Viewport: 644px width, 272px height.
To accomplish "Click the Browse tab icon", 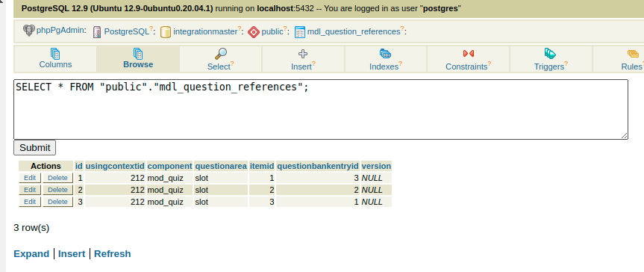I will pyautogui.click(x=138, y=54).
